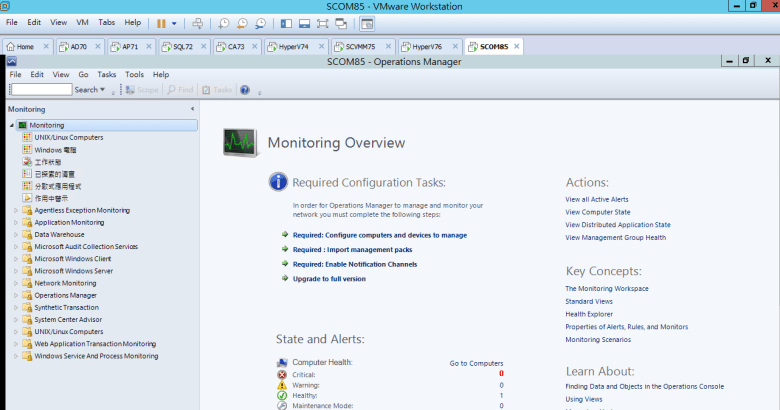Image resolution: width=780 pixels, height=410 pixels.
Task: Expand the Data Warehouse folder node
Action: point(14,233)
